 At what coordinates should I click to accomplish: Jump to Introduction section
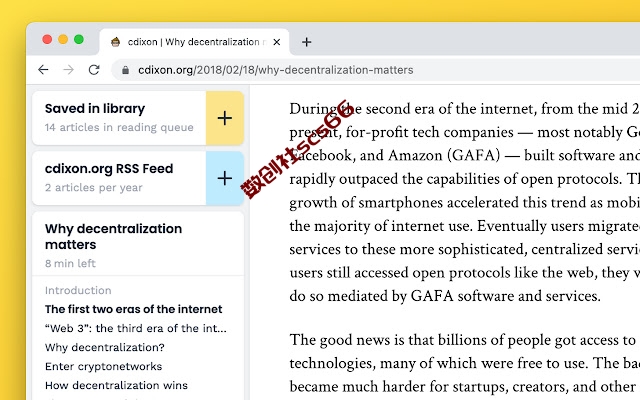(x=78, y=290)
